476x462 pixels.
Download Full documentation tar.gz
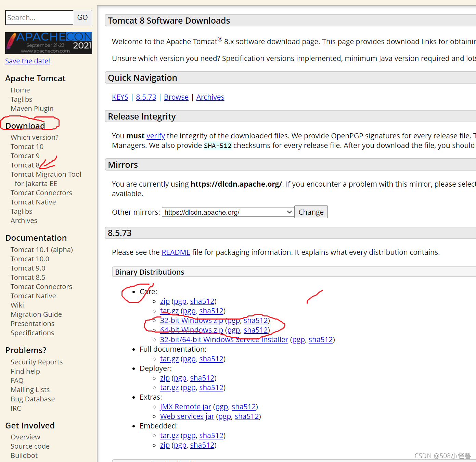[169, 359]
